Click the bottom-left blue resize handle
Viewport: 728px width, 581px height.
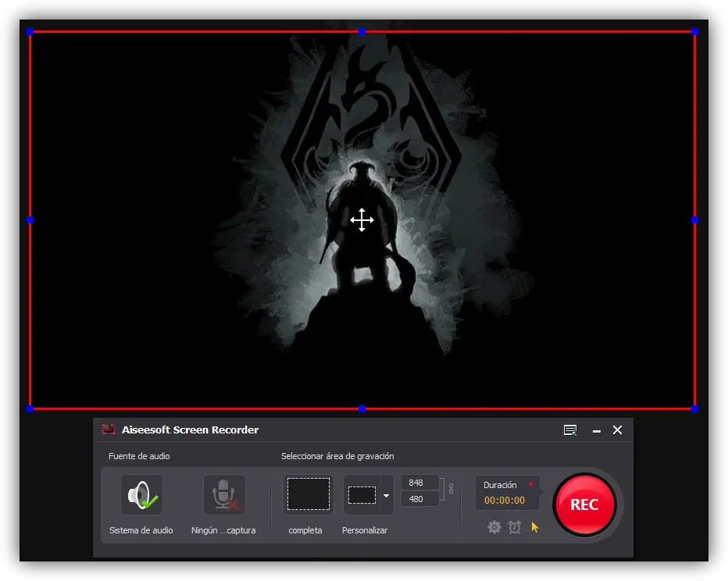click(30, 409)
